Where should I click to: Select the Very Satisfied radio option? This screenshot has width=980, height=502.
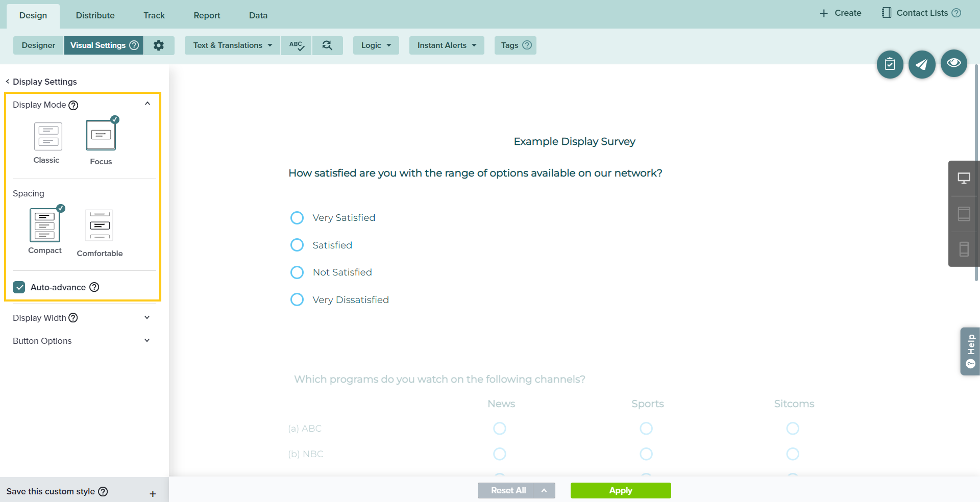(297, 218)
